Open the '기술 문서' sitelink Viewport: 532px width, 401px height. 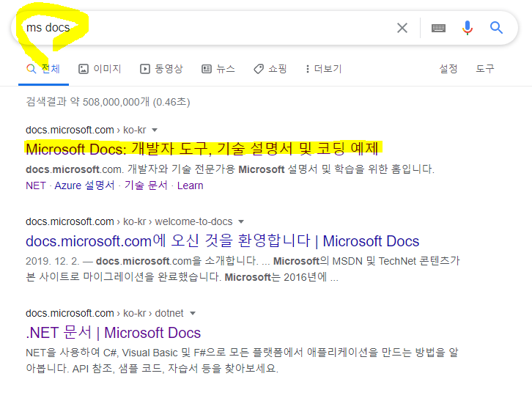point(146,185)
